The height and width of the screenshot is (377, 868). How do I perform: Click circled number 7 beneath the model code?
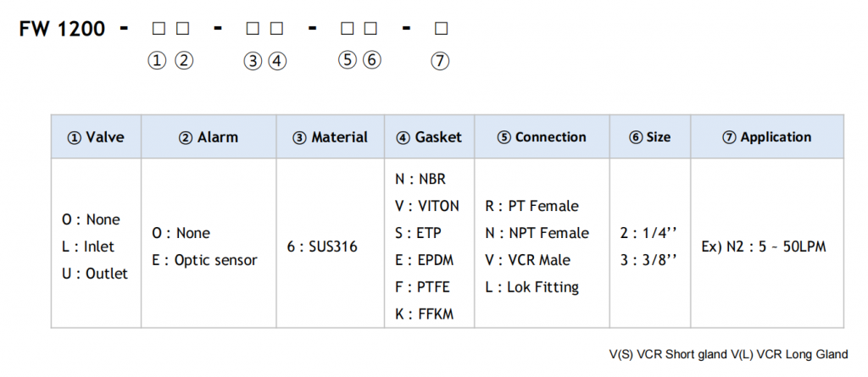(x=440, y=61)
